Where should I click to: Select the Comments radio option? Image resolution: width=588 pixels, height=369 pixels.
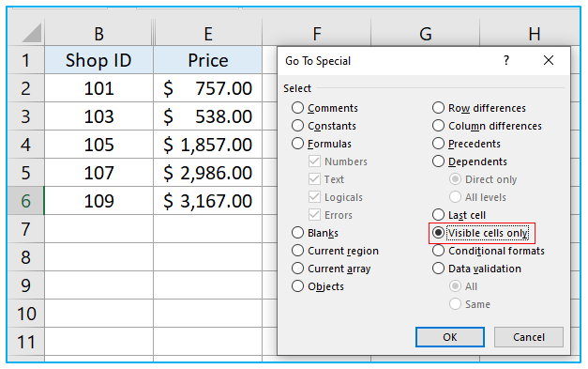(x=297, y=108)
